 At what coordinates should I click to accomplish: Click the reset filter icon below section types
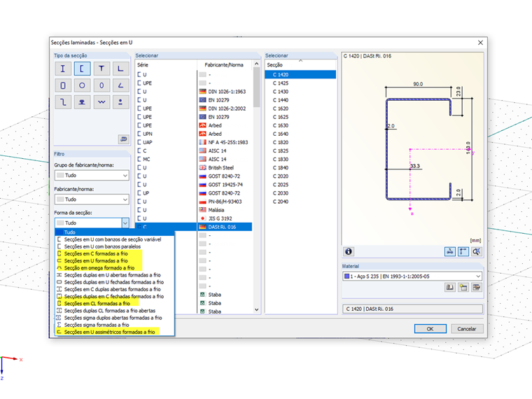(x=123, y=139)
